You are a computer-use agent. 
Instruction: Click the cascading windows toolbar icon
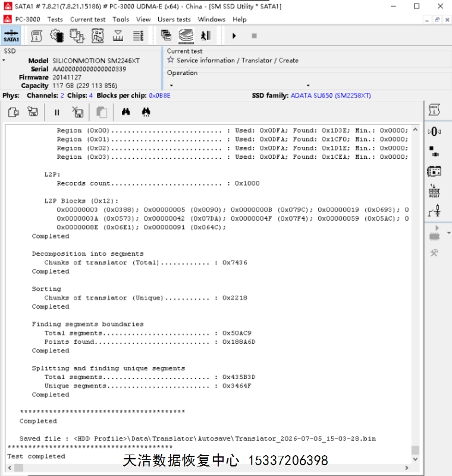(166, 36)
